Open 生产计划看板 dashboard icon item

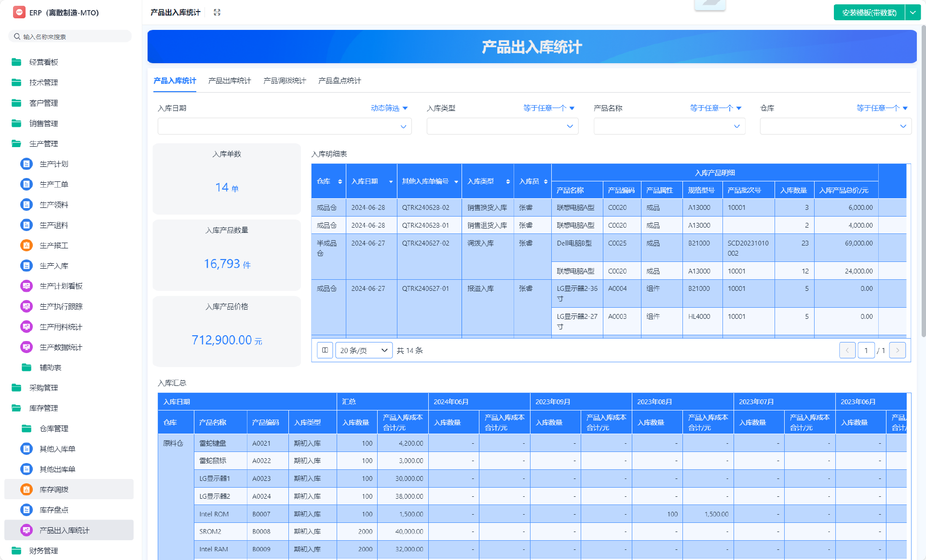[27, 286]
